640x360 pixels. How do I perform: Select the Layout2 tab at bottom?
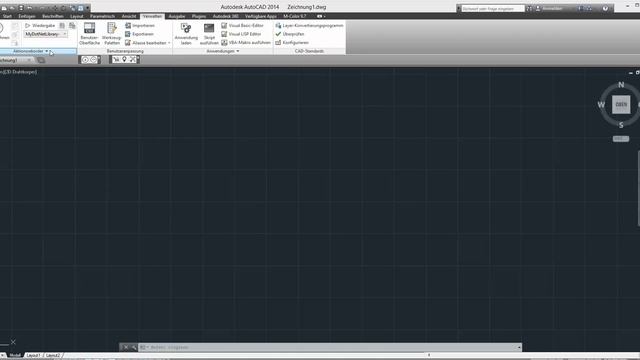53,356
